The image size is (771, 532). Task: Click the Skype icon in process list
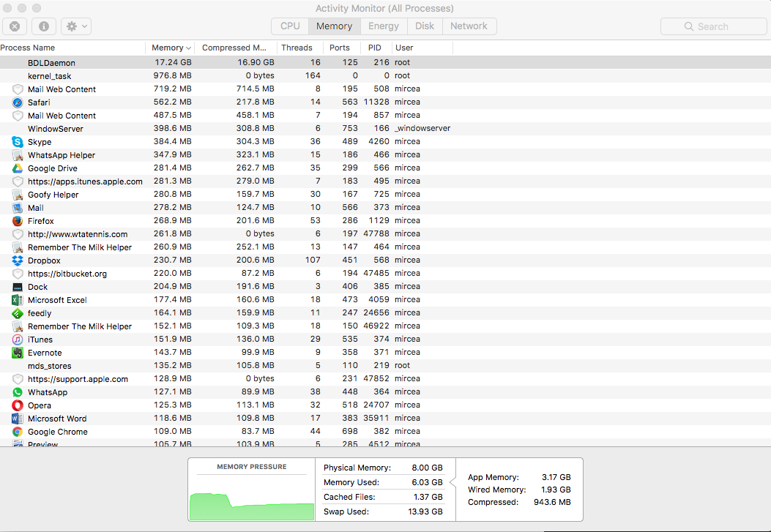tap(18, 142)
